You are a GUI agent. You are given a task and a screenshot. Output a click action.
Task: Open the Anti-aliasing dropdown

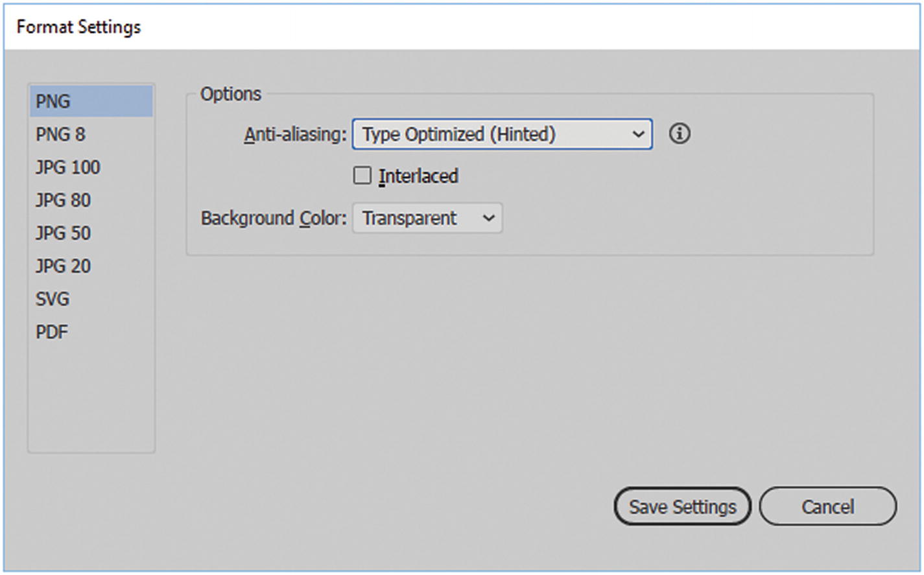click(x=502, y=134)
